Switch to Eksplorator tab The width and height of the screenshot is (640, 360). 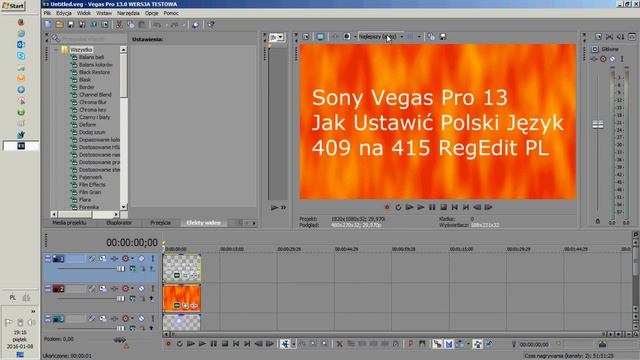pos(119,223)
